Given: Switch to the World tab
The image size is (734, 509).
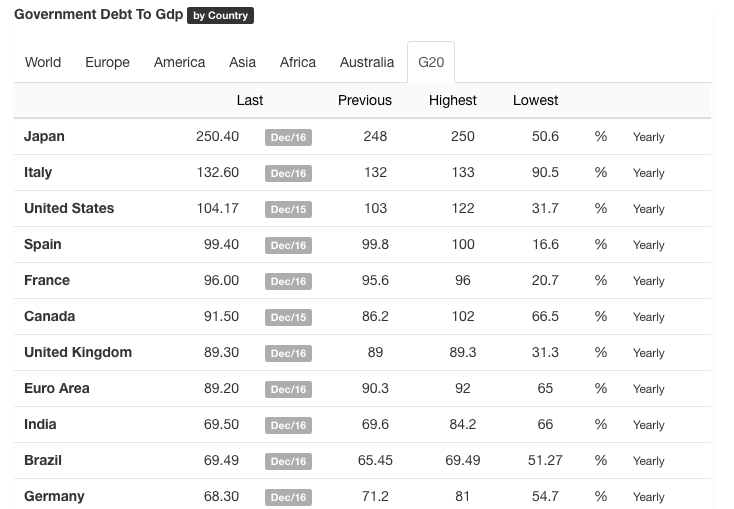Looking at the screenshot, I should (43, 62).
